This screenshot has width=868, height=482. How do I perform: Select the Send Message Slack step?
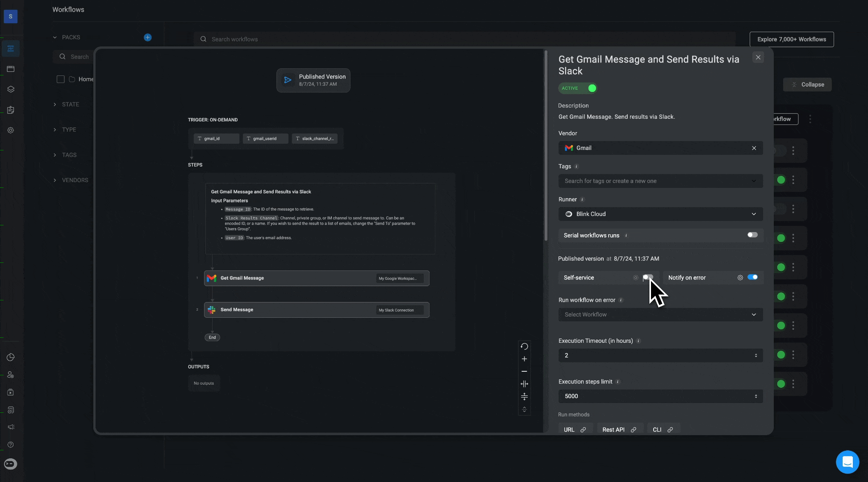click(316, 310)
